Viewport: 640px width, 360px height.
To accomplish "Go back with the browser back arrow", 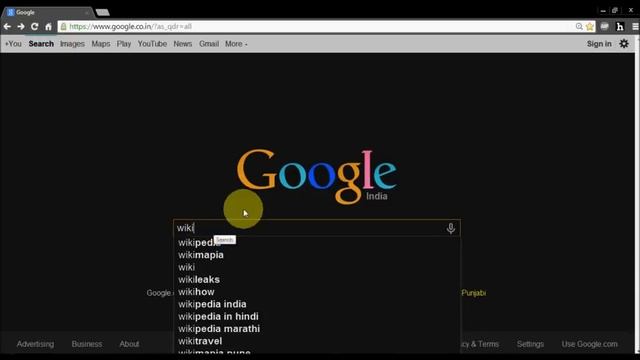I will tap(7, 27).
